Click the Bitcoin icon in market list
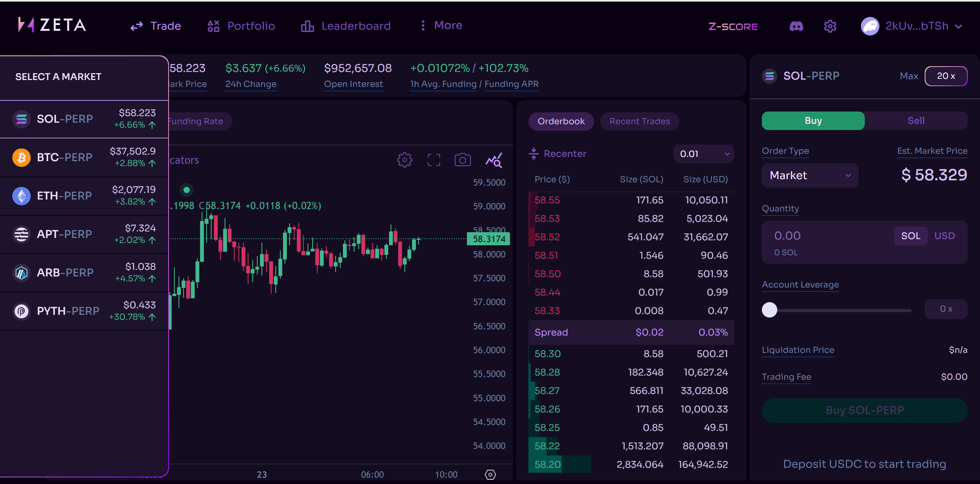The image size is (980, 484). tap(22, 157)
